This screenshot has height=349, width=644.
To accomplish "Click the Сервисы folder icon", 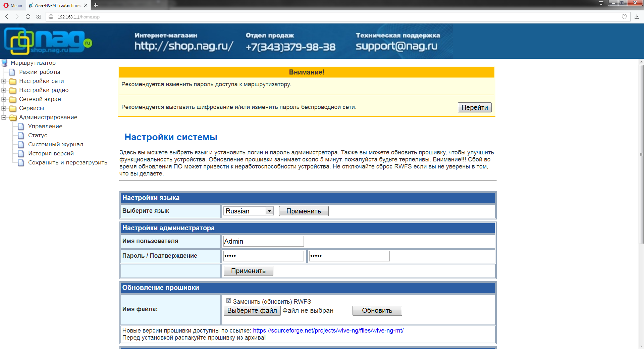I will (x=13, y=108).
